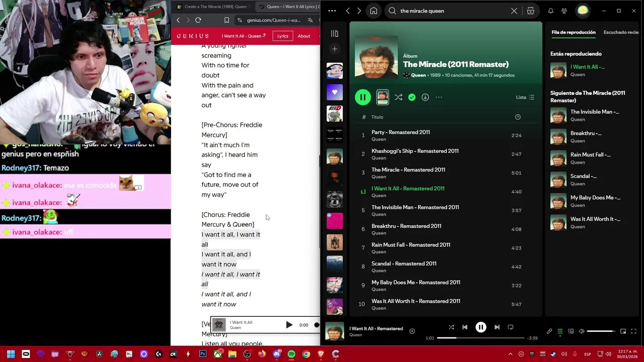Bookmark the Genius page

coord(226,20)
